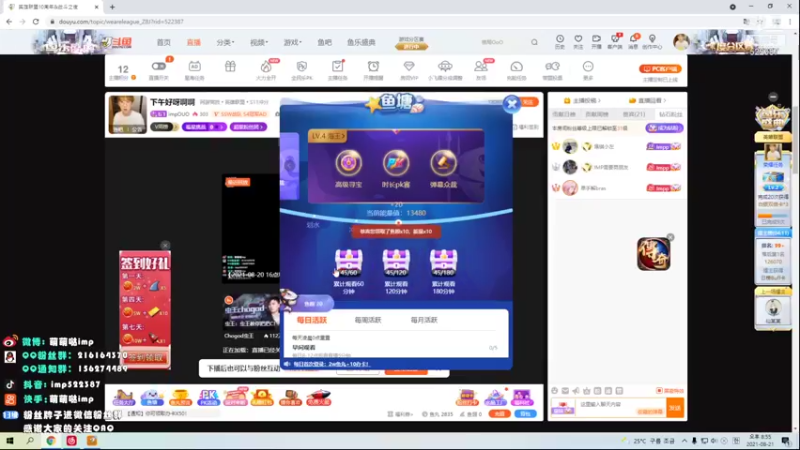Open the 更多 ellipsis icon
This screenshot has height=450, width=800.
point(588,66)
